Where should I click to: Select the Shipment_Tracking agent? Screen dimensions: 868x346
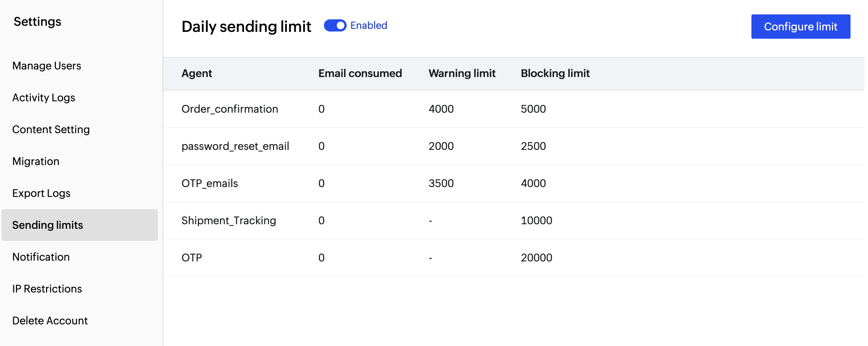coord(229,220)
